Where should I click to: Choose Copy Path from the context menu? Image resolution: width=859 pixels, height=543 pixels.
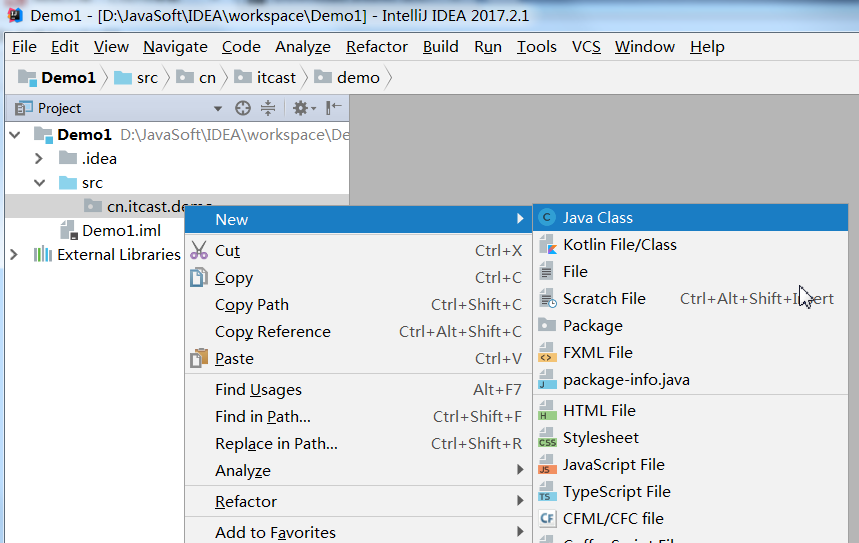click(x=252, y=305)
